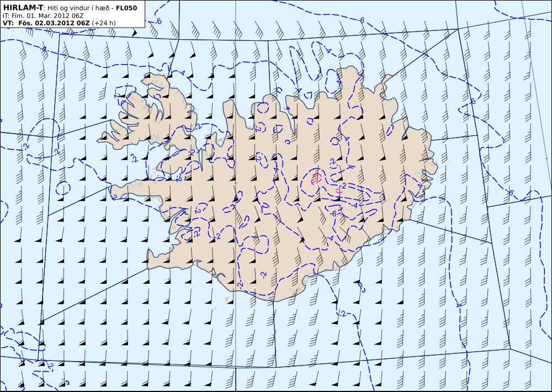Click the larger magenta contour over central Iceland
Screen dimensions: 552x392
(x=316, y=179)
